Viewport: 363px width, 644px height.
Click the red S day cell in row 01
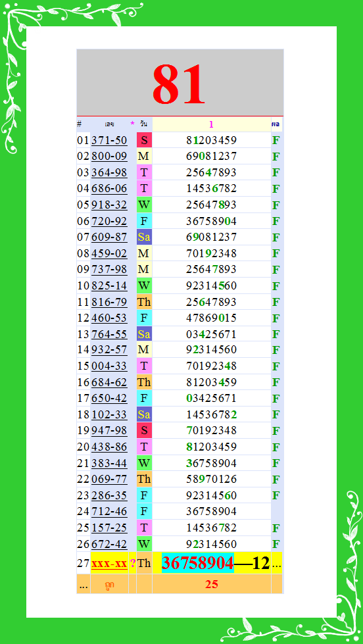[144, 141]
